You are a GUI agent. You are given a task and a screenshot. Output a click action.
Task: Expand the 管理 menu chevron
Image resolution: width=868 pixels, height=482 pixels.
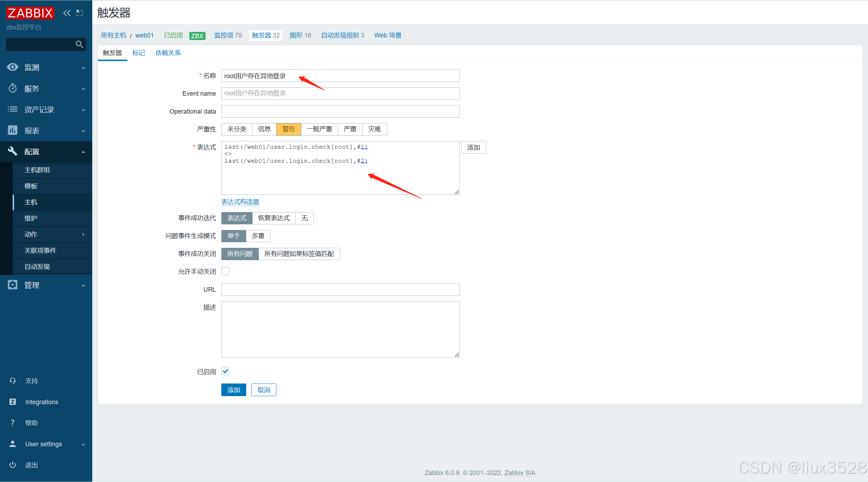[x=83, y=285]
